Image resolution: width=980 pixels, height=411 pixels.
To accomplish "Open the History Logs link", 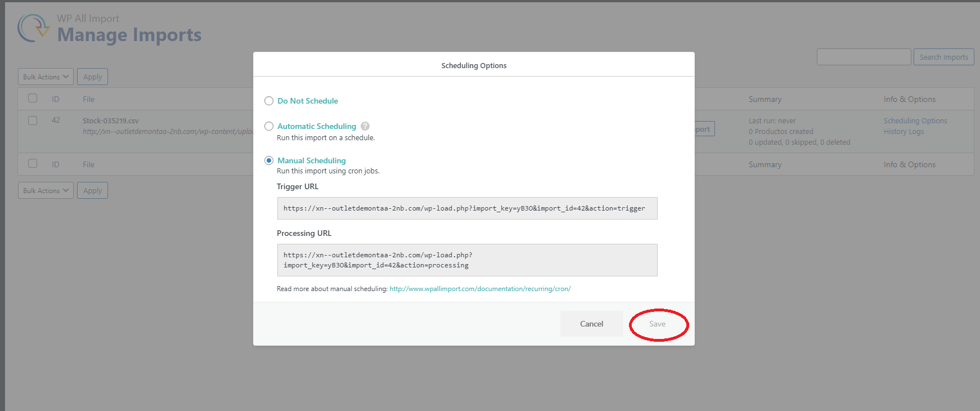I will click(x=903, y=132).
